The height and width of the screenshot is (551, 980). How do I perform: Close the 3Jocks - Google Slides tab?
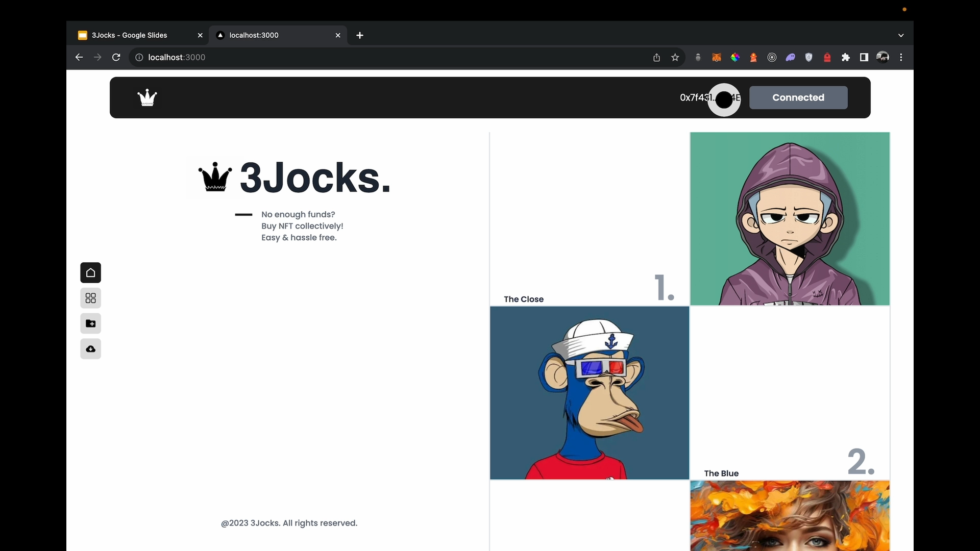coord(200,35)
